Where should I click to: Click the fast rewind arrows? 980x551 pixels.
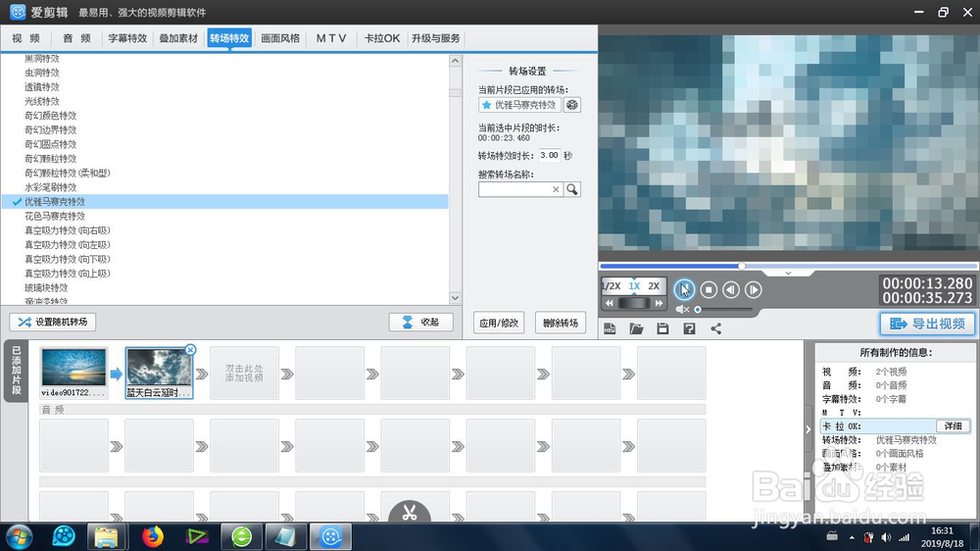coord(610,303)
